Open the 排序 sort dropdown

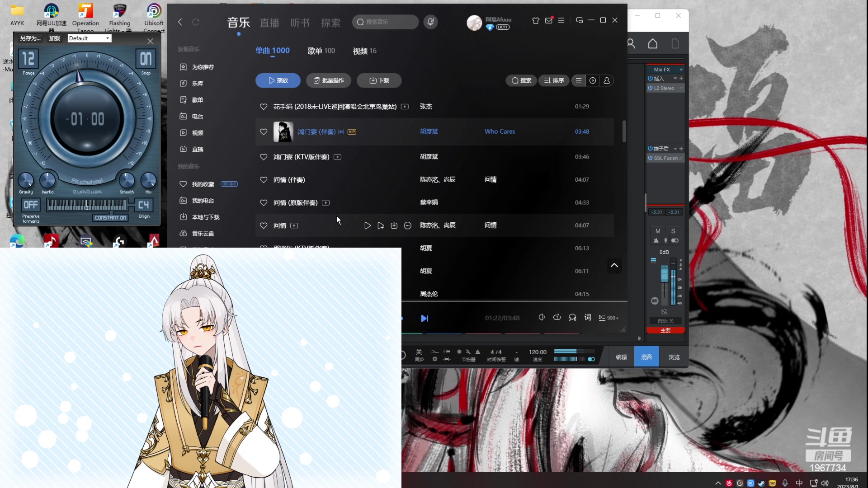tap(554, 80)
